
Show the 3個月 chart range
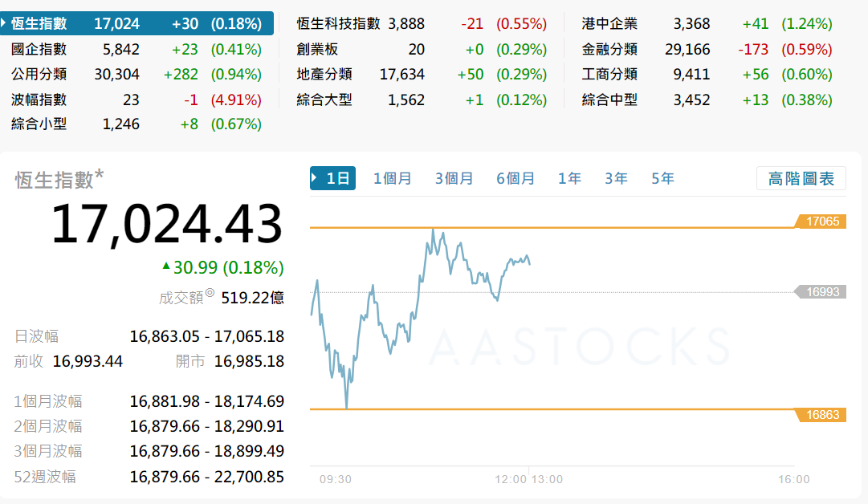click(454, 178)
